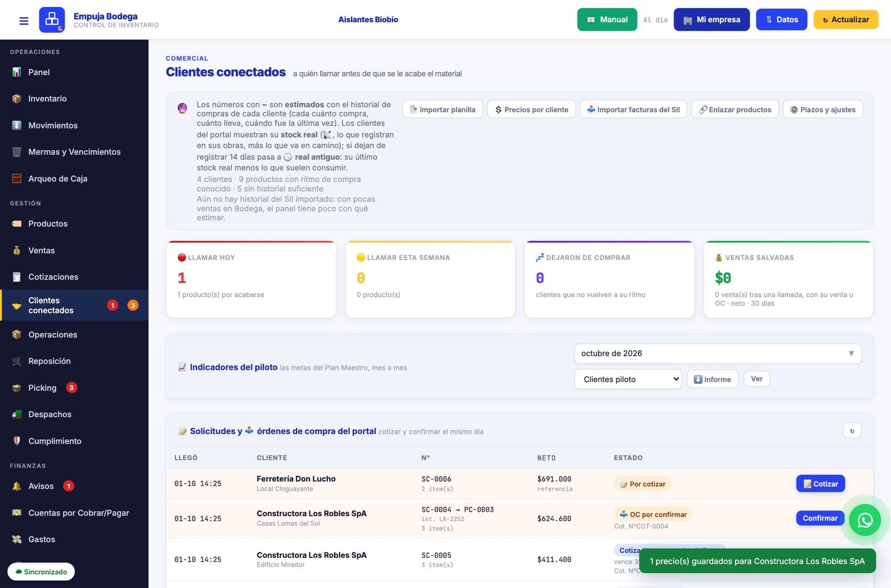Viewport: 891px width, 588px height.
Task: Confirm the Constructora Los Robles purchase order
Action: click(x=820, y=518)
